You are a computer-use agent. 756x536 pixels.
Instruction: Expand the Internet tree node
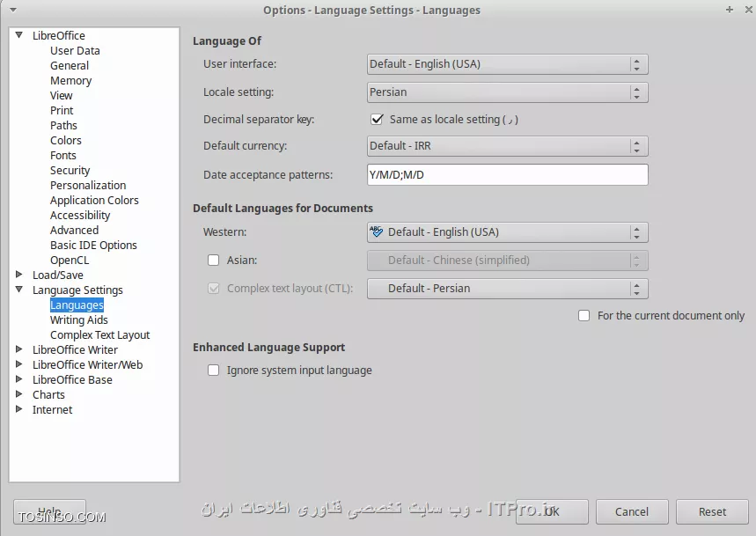[x=18, y=408]
